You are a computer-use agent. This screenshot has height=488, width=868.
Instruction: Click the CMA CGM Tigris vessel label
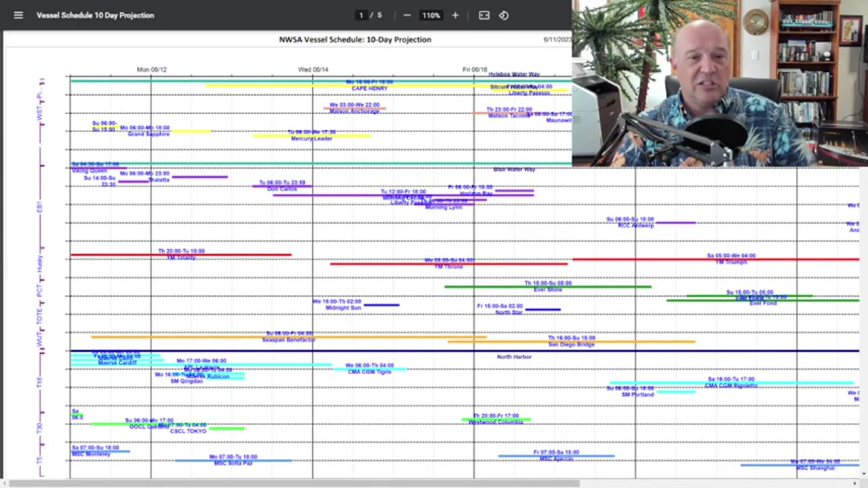point(369,372)
